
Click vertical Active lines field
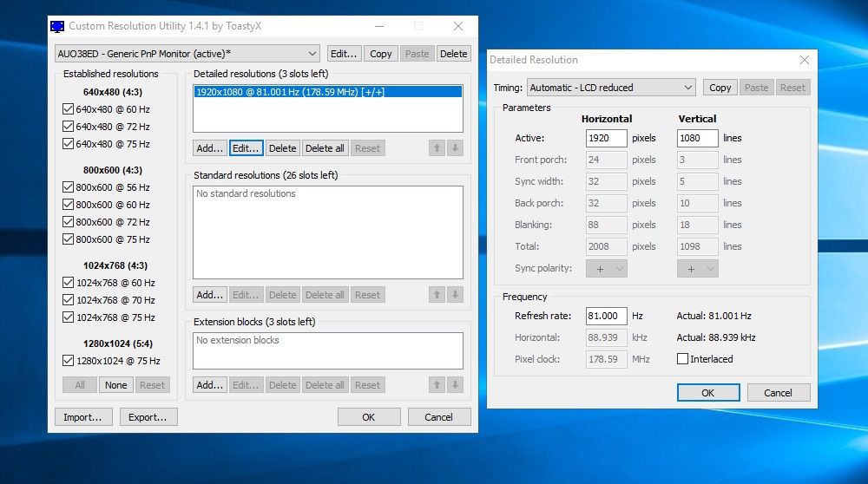(698, 138)
